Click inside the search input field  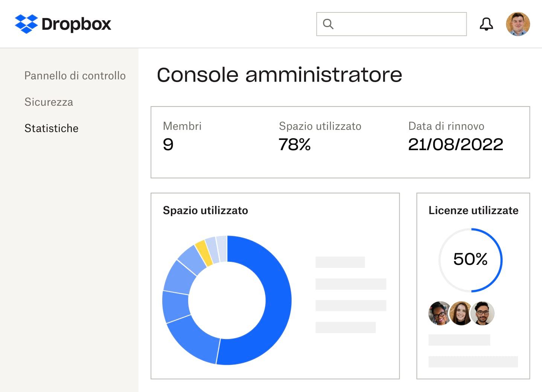(x=391, y=24)
